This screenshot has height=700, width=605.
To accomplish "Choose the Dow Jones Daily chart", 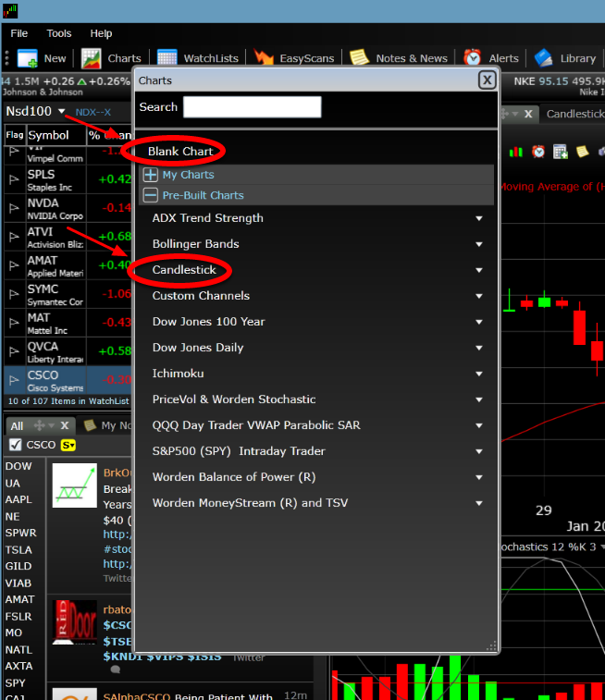I will point(198,348).
